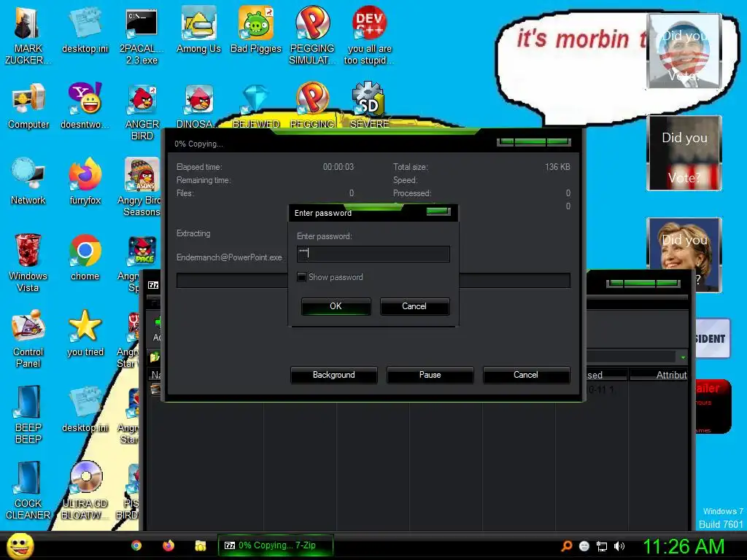
Task: Cancel the copying operation
Action: [526, 375]
